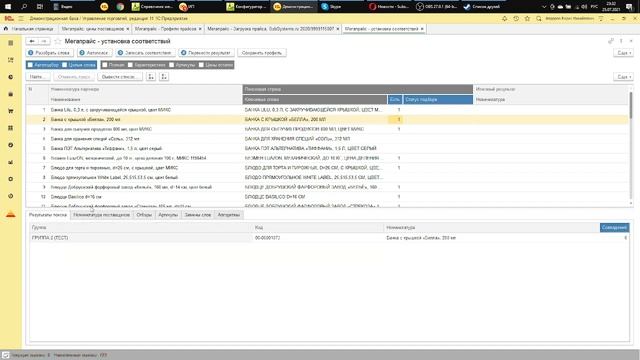Image resolution: width=640 pixels, height=360 pixels.
Task: Open the top Ещё dropdown menu
Action: [624, 53]
